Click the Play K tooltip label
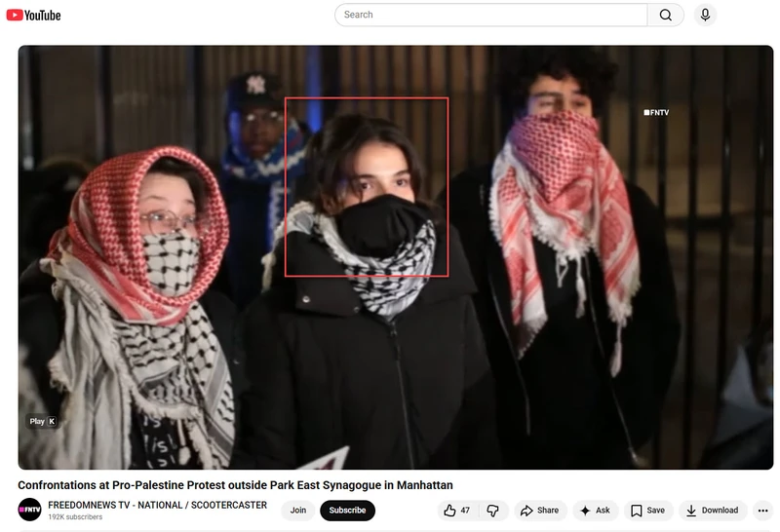 (42, 421)
